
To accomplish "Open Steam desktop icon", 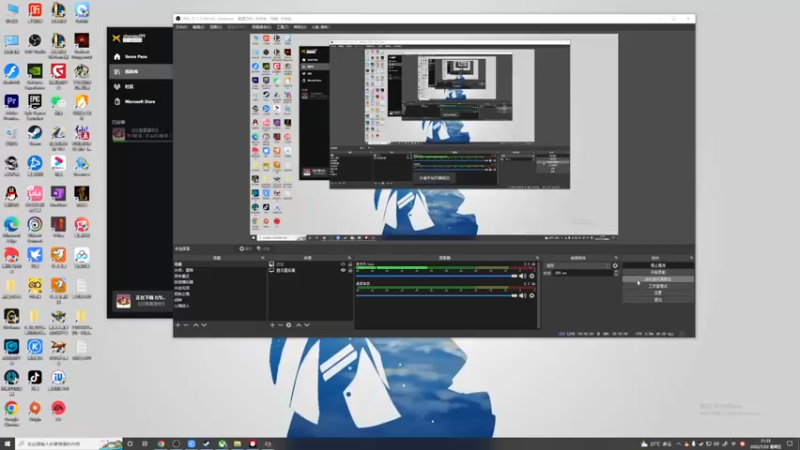I will click(x=35, y=136).
